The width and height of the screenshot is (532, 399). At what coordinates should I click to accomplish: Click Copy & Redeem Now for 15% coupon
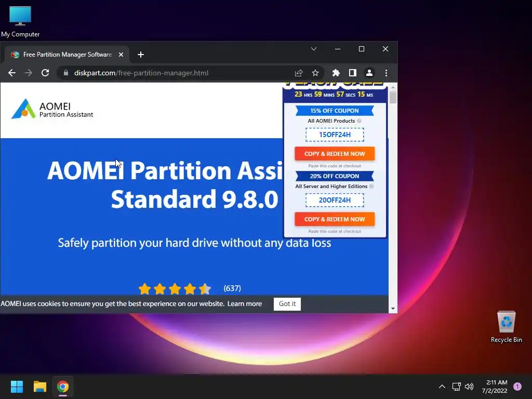[335, 154]
